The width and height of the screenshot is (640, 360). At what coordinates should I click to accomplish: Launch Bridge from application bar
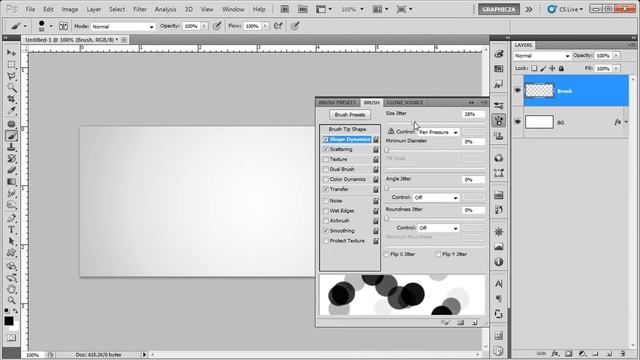pos(285,9)
